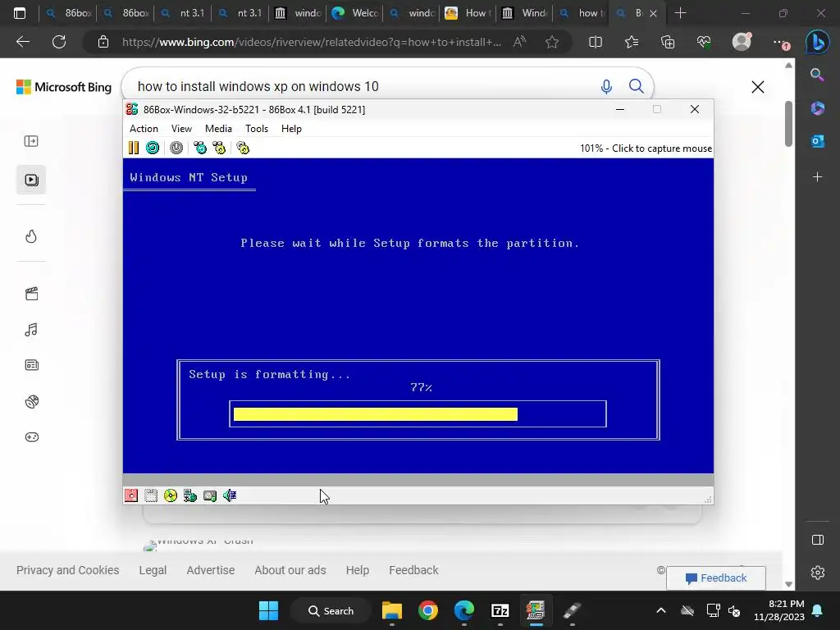Open the Bing sidebar trending flame icon
Viewport: 840px width, 630px height.
click(31, 236)
